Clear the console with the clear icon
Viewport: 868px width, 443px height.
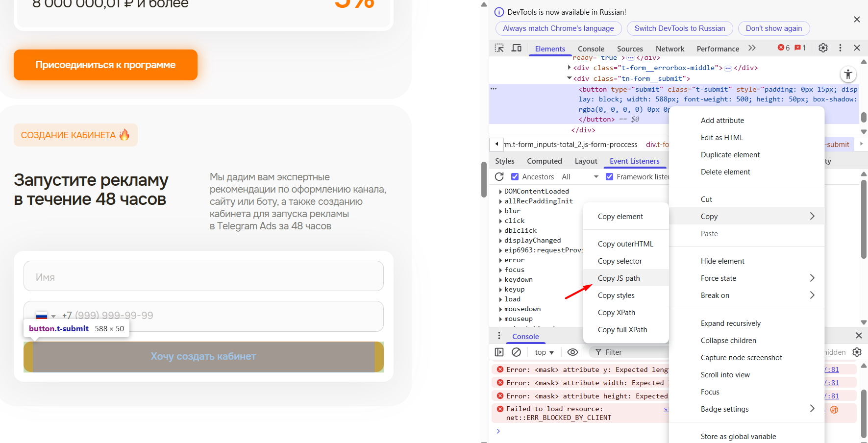tap(516, 352)
